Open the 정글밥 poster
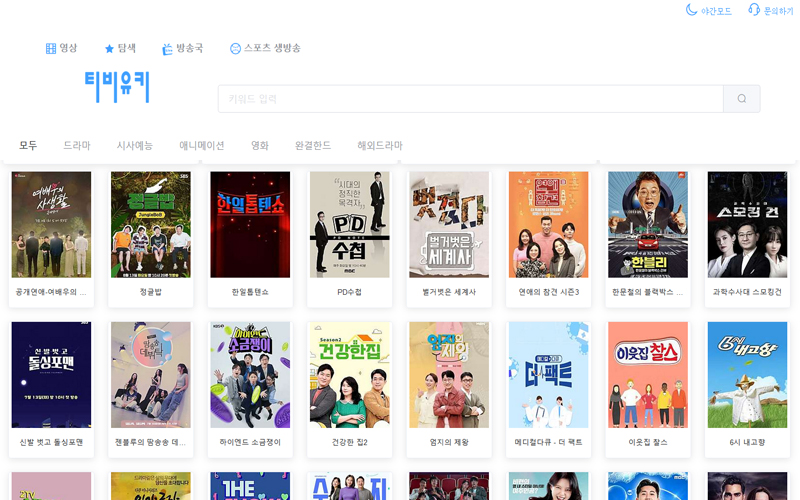This screenshot has height=500, width=800. (151, 224)
